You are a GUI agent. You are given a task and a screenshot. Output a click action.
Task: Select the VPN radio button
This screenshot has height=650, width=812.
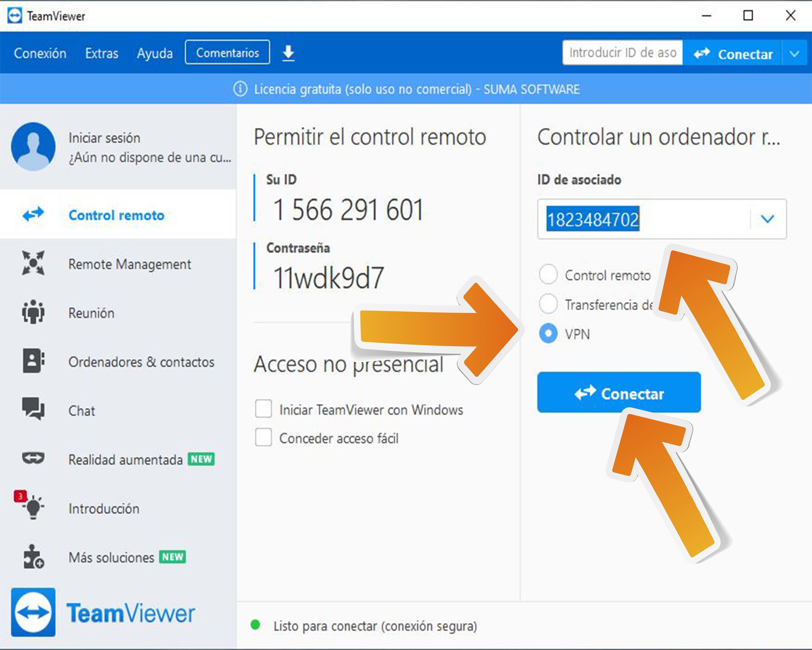click(x=548, y=333)
